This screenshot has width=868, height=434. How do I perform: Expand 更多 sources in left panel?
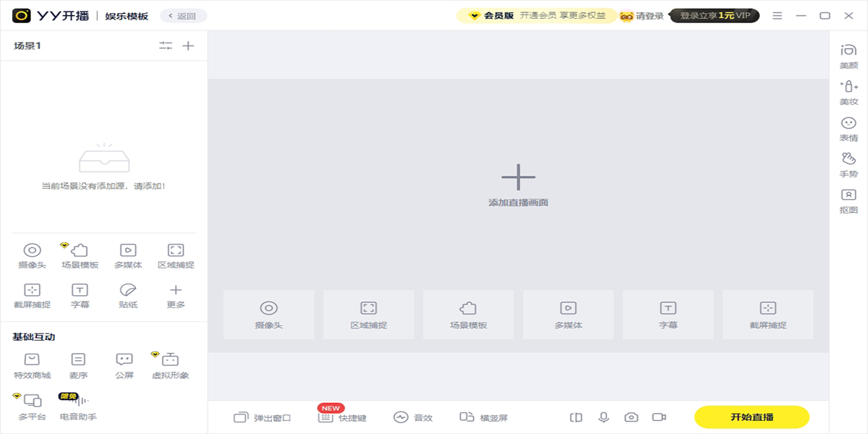coord(176,295)
